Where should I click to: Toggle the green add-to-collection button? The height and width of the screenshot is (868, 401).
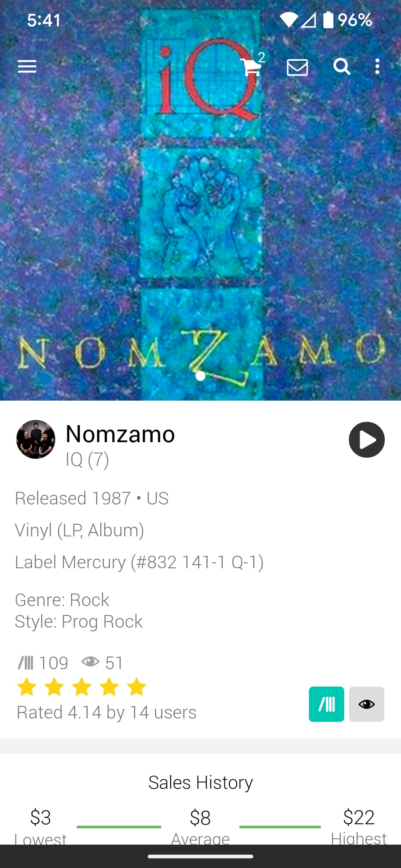pos(326,704)
